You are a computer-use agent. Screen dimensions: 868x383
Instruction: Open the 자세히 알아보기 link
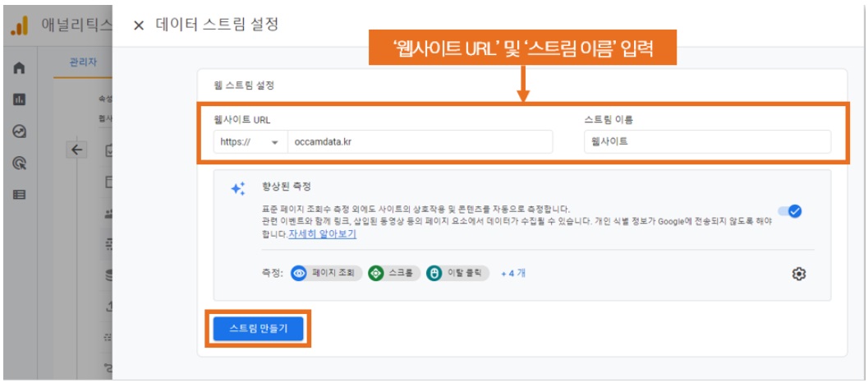pyautogui.click(x=322, y=234)
